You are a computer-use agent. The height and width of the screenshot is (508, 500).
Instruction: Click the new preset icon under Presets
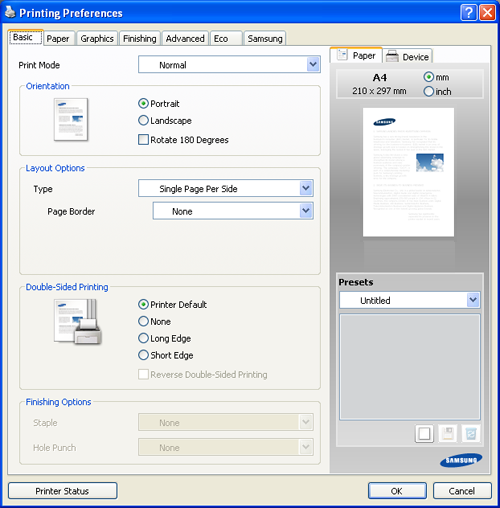pos(424,434)
